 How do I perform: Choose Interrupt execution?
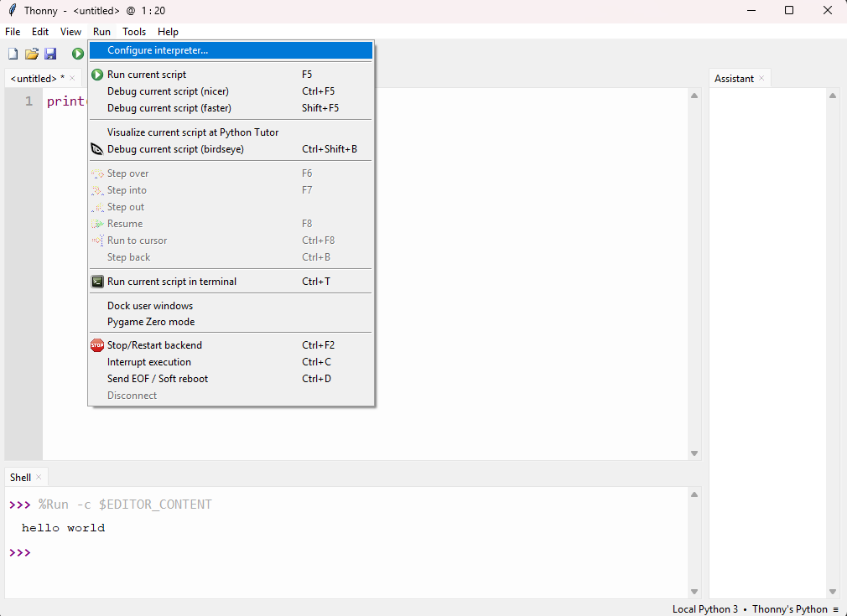tap(231, 362)
